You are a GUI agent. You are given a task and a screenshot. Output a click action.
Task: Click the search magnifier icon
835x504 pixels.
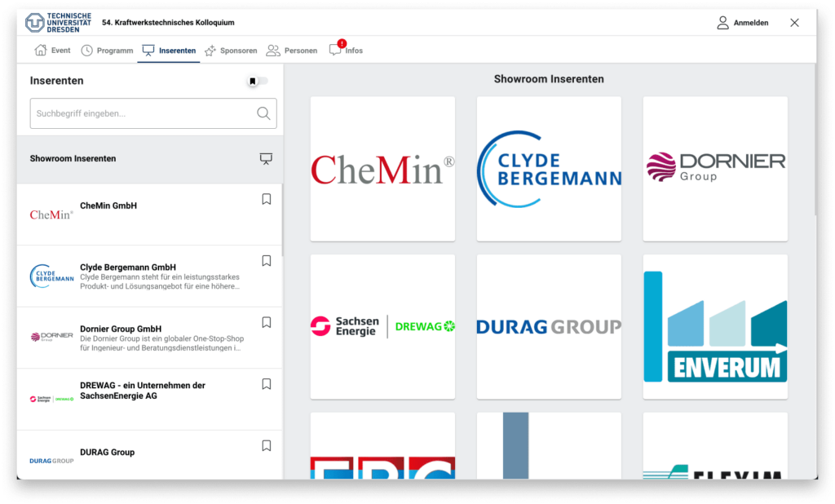click(263, 114)
